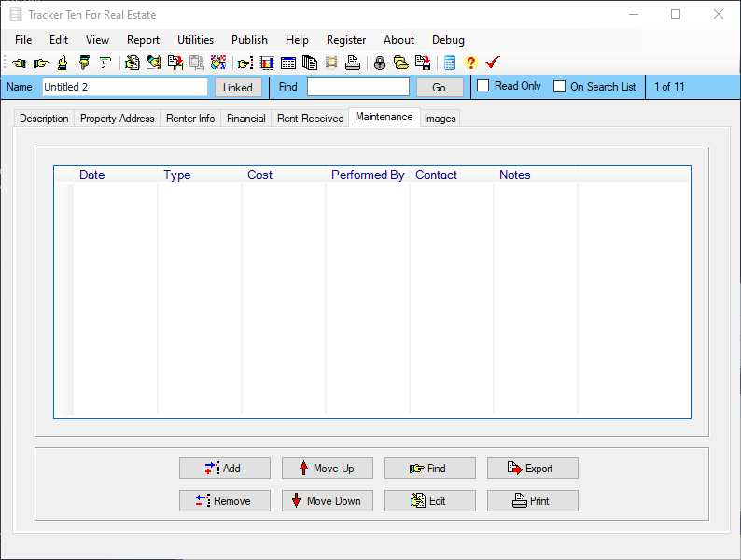Click the hand with A-Z sort icon
The width and height of the screenshot is (741, 560).
click(x=218, y=63)
